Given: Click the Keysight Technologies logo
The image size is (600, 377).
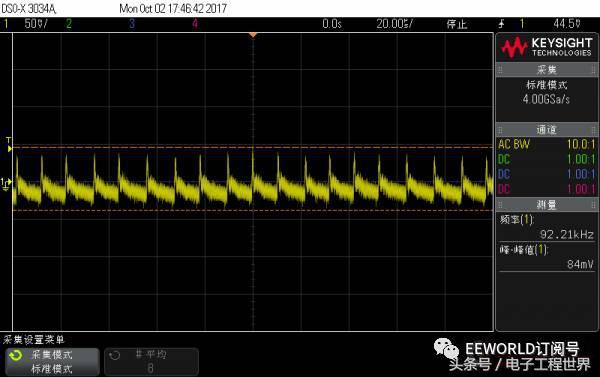Looking at the screenshot, I should pos(547,47).
